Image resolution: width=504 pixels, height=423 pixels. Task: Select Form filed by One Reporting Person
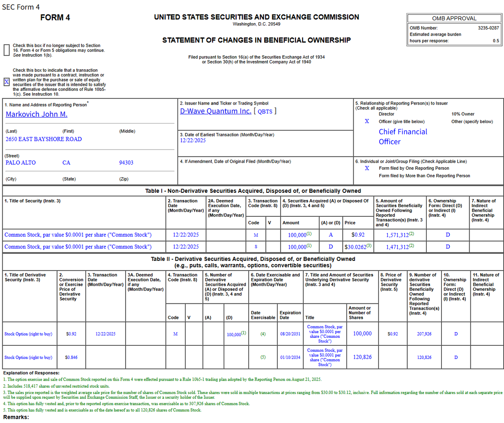(x=367, y=168)
